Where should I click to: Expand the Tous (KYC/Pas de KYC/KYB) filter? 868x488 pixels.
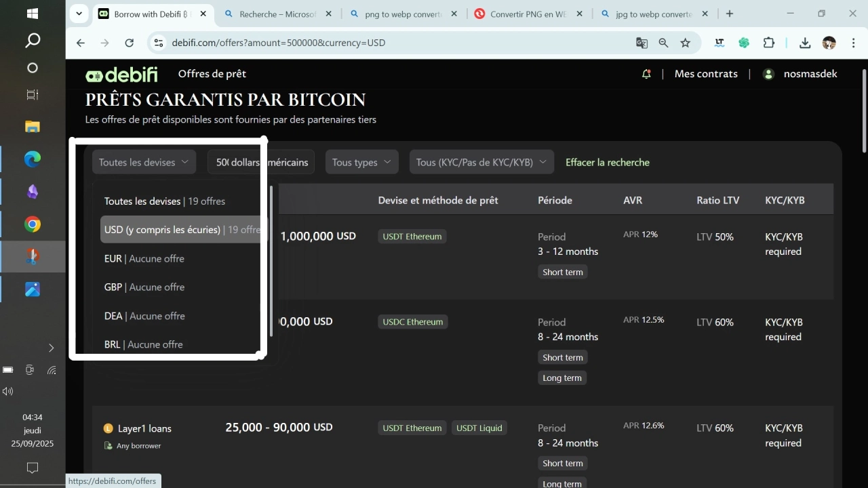tap(481, 162)
